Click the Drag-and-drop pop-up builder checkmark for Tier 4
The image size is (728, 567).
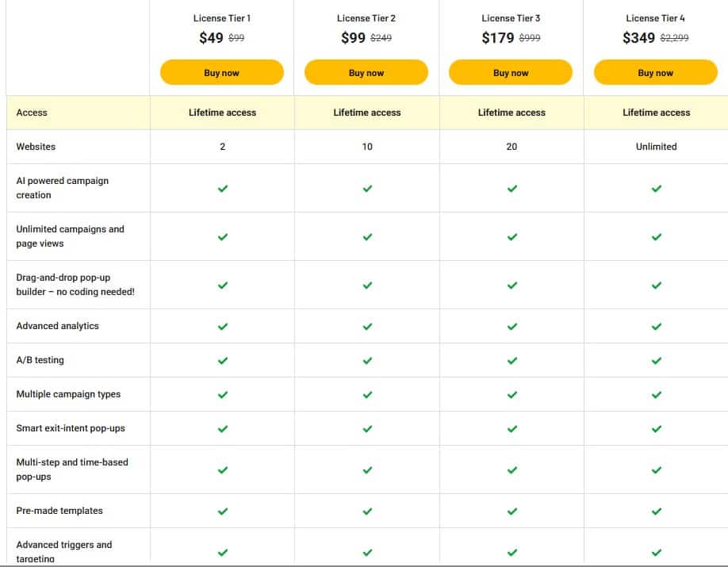coord(656,284)
